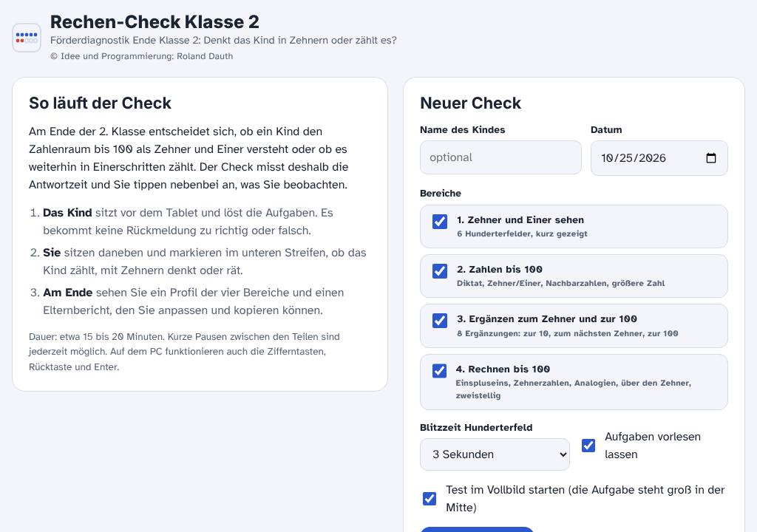Viewport: 757px width, 532px height.
Task: Click the 'Neuer Check' heading
Action: pyautogui.click(x=470, y=103)
